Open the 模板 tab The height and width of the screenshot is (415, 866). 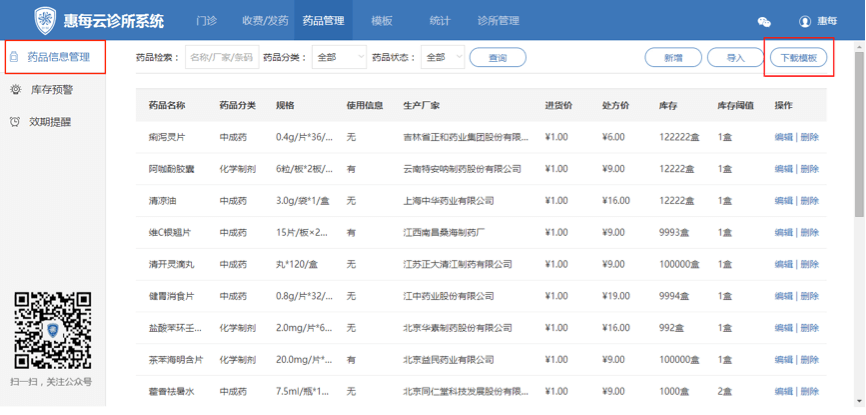pos(382,21)
